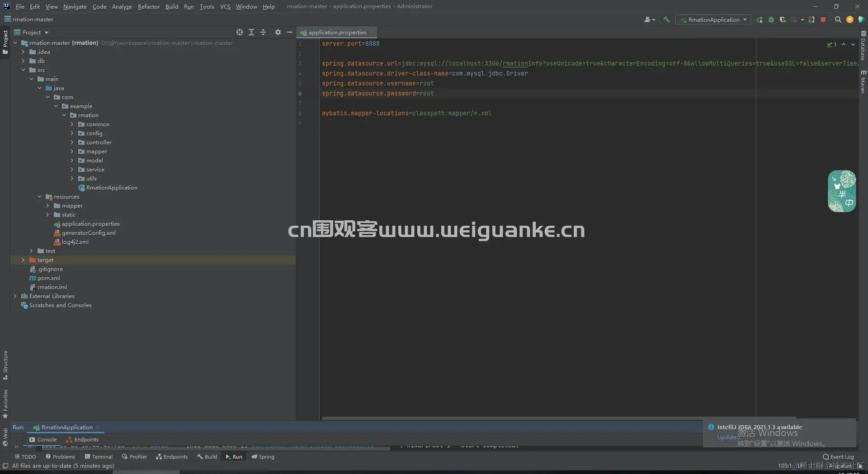Go to next highlighted problem arrow

point(853,44)
